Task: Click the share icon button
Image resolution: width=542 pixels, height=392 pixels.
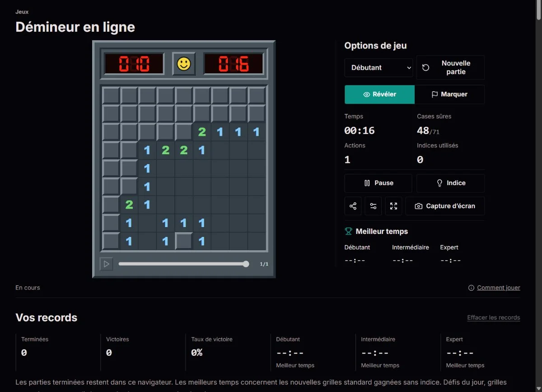Action: pyautogui.click(x=353, y=206)
